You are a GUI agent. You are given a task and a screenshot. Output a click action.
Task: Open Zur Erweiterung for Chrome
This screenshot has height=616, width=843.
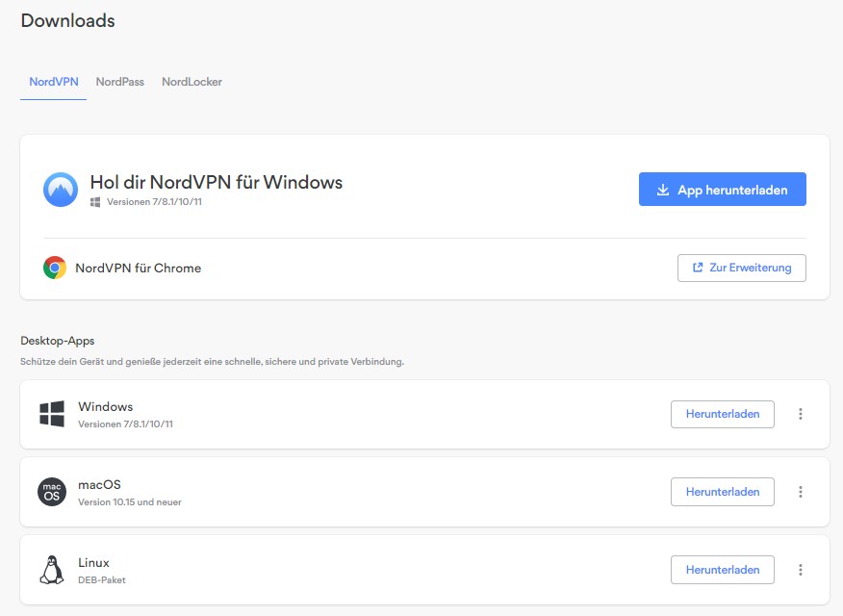[x=742, y=268]
